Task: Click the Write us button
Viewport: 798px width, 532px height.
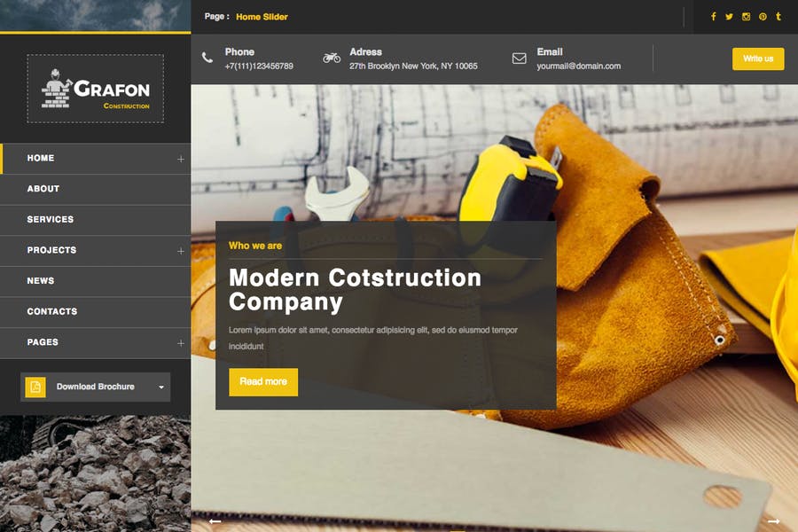Action: (758, 59)
